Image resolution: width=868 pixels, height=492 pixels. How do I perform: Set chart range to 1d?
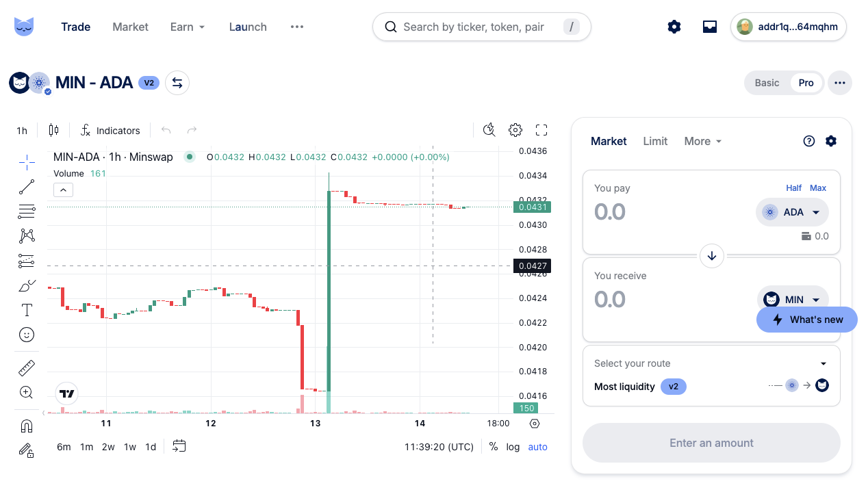pyautogui.click(x=151, y=447)
